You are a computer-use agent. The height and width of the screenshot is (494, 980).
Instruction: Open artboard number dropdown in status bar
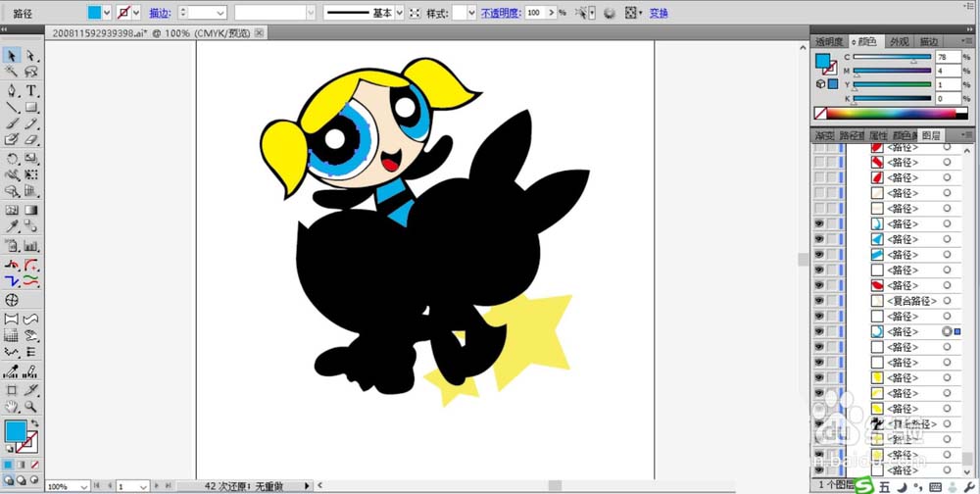[x=144, y=486]
